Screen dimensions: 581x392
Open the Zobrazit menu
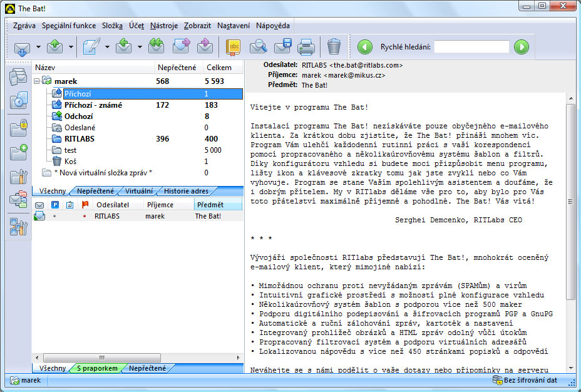click(x=197, y=26)
